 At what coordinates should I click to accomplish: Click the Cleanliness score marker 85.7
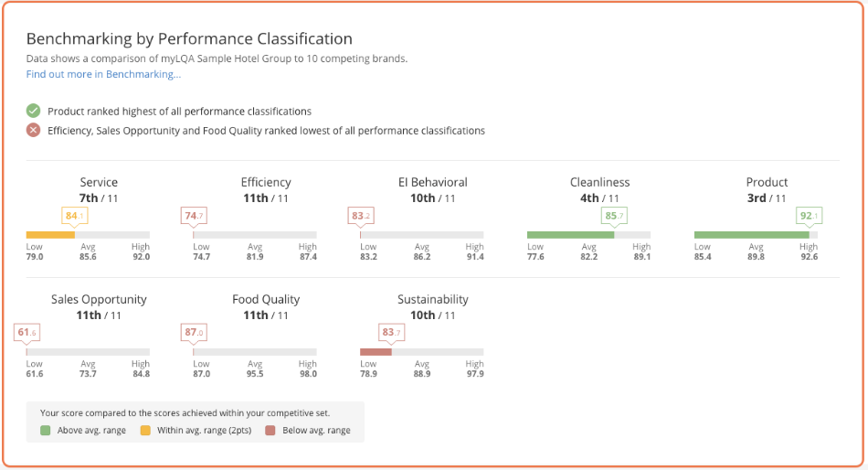[614, 216]
